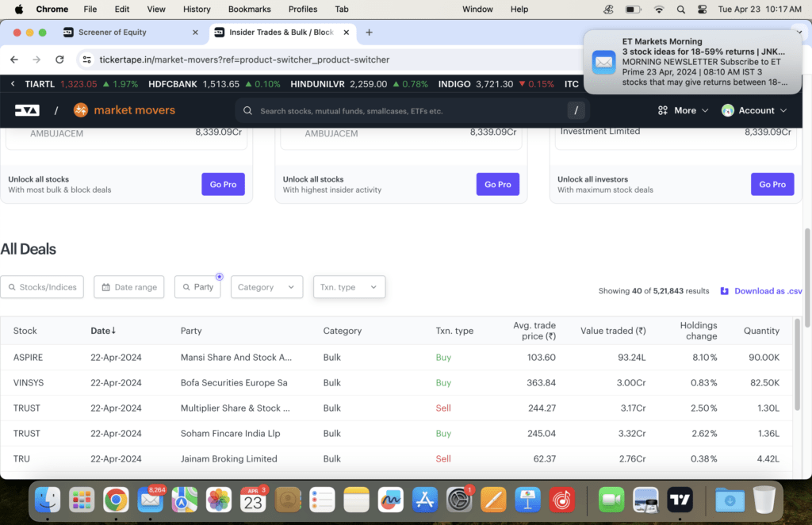Click the Chrome forward arrow
The image size is (812, 525).
click(36, 59)
